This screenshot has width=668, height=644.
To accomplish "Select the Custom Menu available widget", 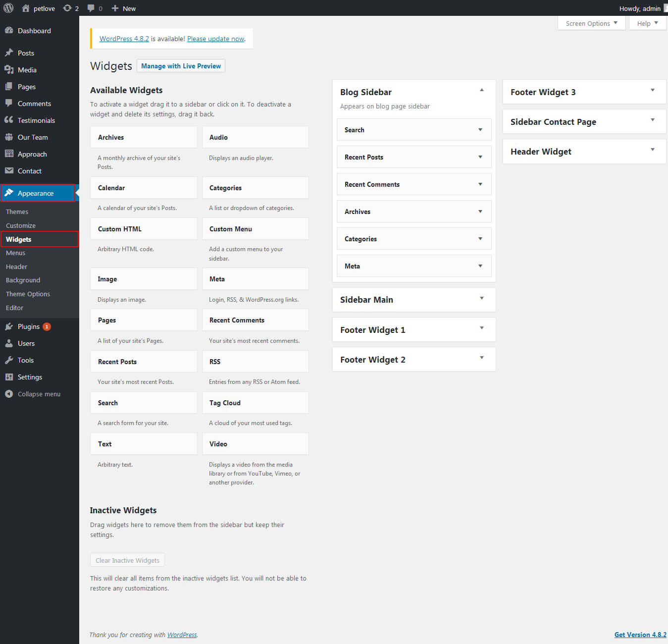I will (x=255, y=229).
